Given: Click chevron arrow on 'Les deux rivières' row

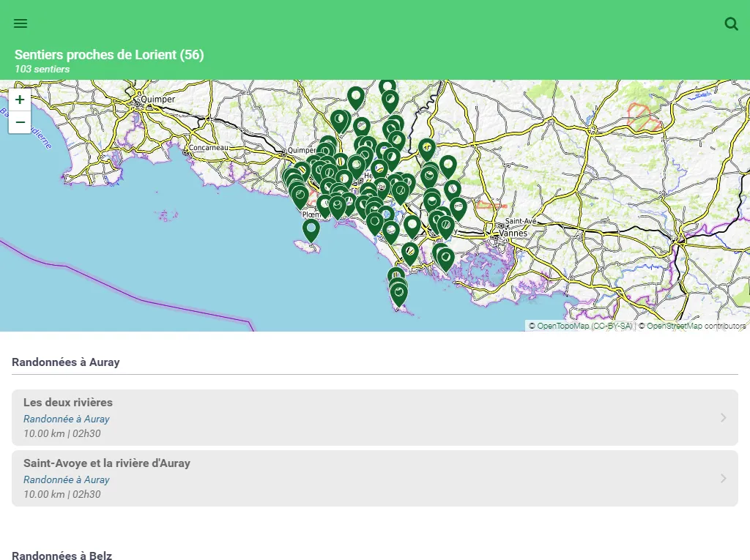Looking at the screenshot, I should pyautogui.click(x=724, y=417).
